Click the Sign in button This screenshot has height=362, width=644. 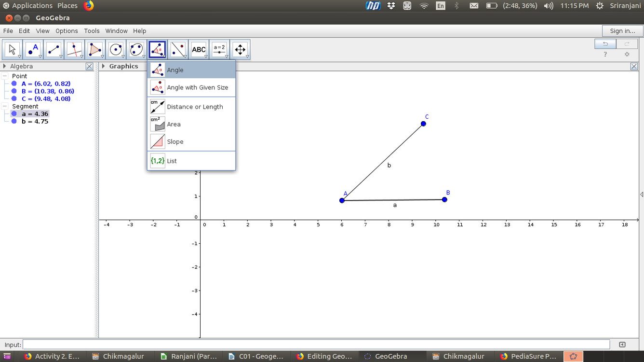coord(622,30)
